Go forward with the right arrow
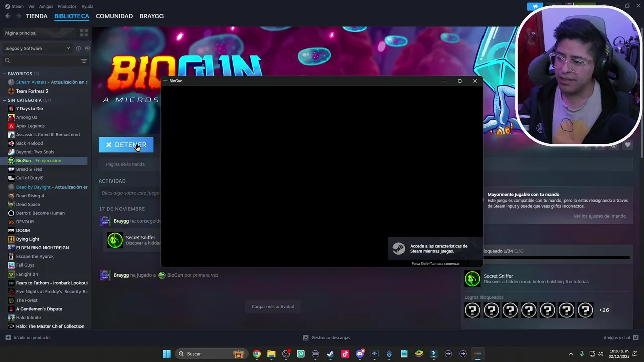The image size is (644, 362). click(19, 16)
